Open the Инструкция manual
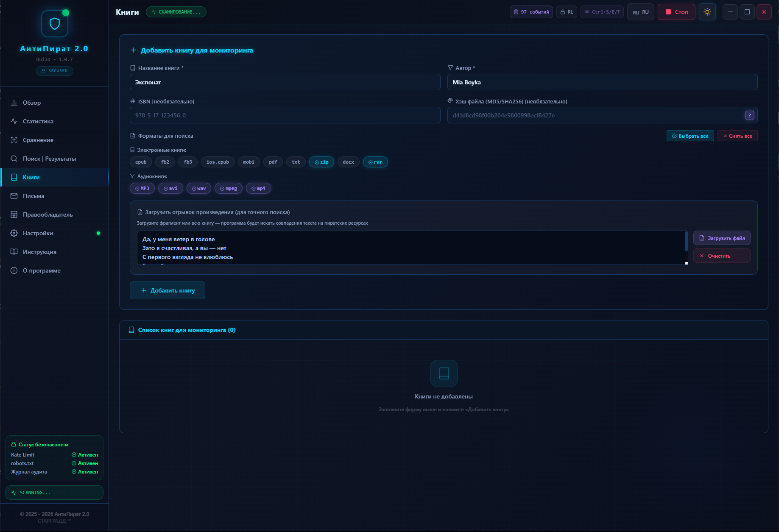 tap(54, 252)
